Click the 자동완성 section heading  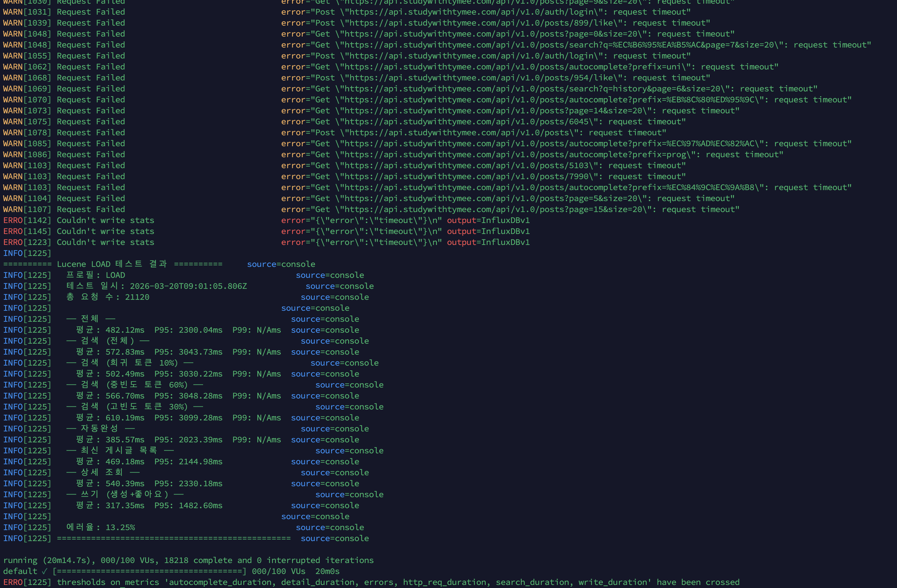click(x=99, y=429)
